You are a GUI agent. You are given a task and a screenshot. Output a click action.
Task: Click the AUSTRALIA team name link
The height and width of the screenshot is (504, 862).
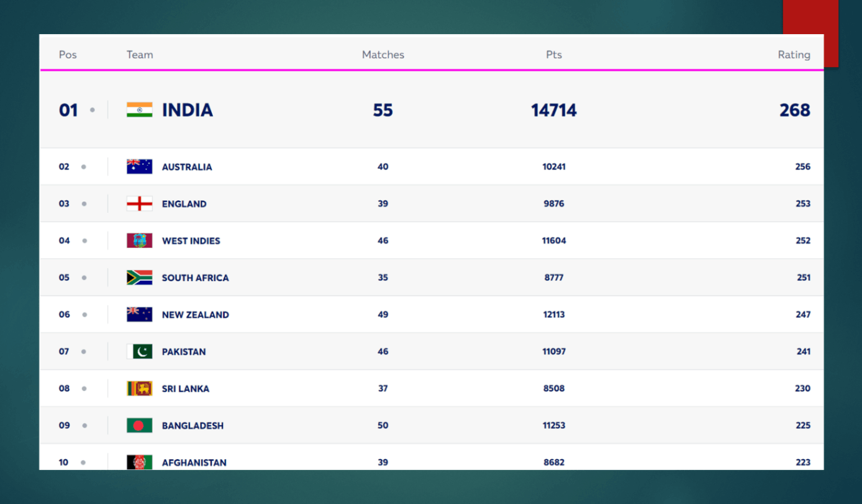(x=187, y=166)
